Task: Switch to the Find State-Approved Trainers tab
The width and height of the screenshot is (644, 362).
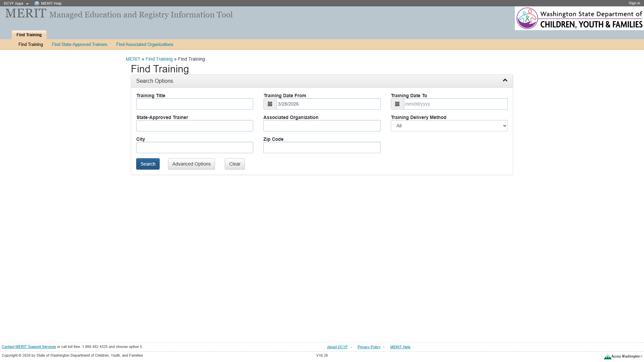Action: pos(79,44)
